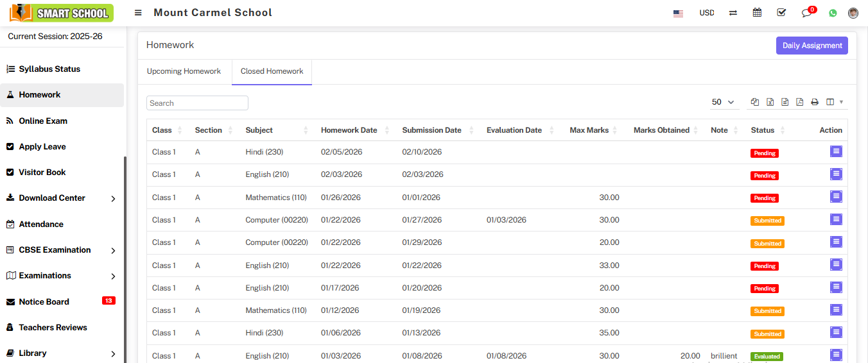The width and height of the screenshot is (868, 363).
Task: Switch to the Upcoming Homework tab
Action: tap(184, 71)
